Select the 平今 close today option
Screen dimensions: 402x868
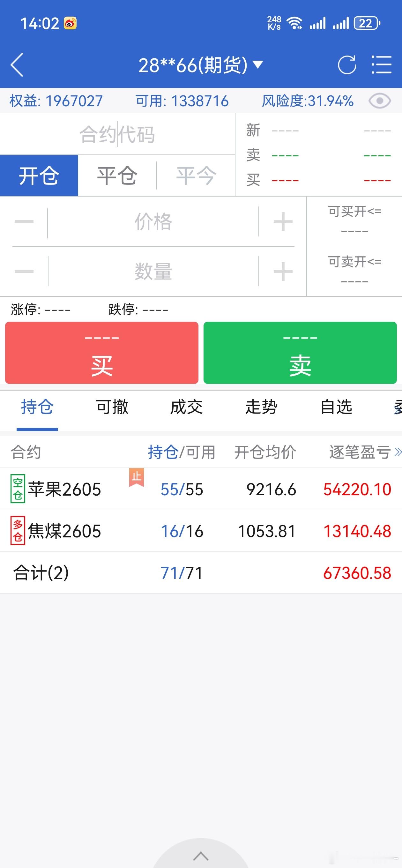pyautogui.click(x=196, y=176)
